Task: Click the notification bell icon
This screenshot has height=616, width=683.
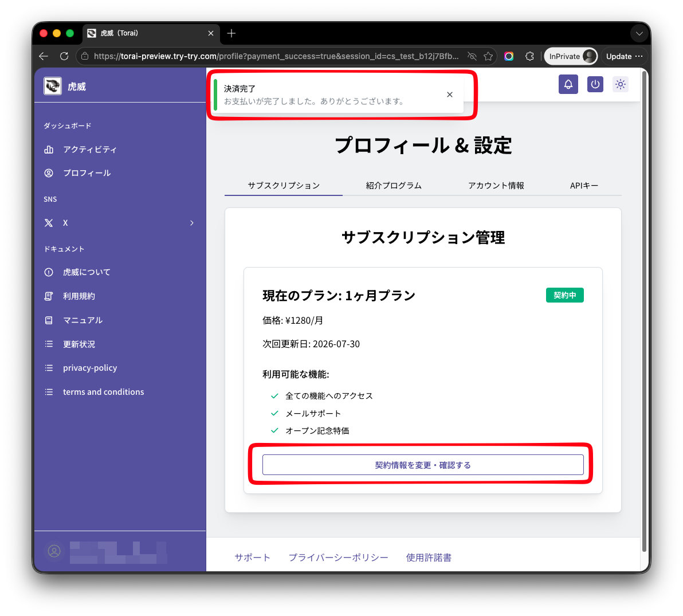Action: (568, 84)
